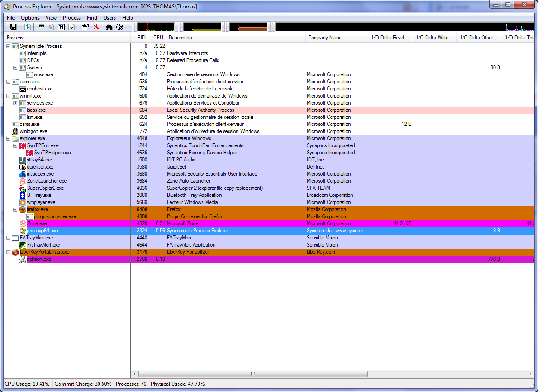538x392 pixels.
Task: Click the horizontal scrollbar thumb
Action: tap(253, 374)
